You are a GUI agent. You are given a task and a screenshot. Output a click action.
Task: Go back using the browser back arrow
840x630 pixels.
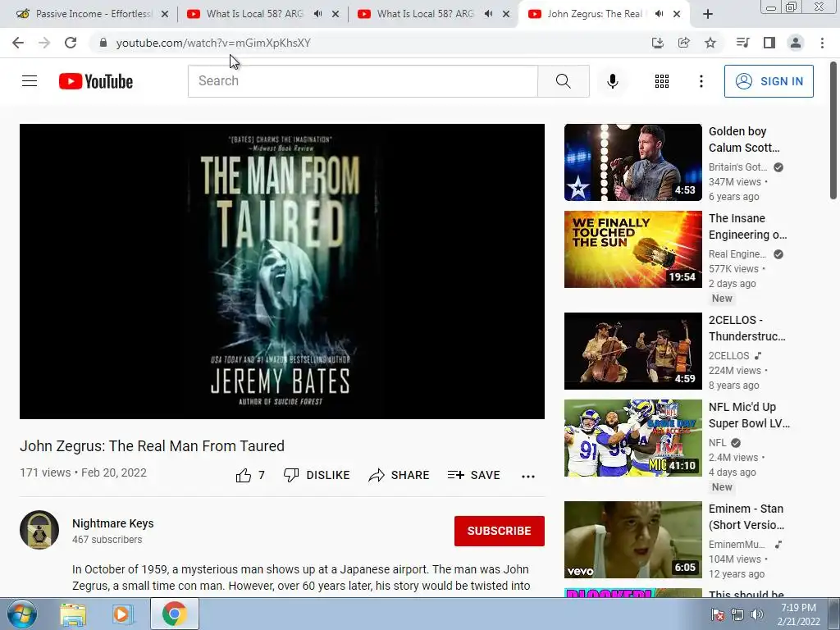point(18,43)
